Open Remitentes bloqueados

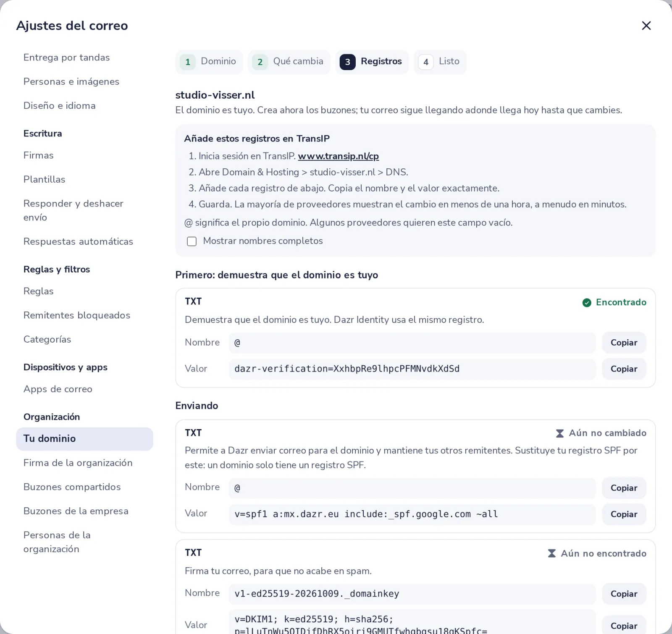(x=84, y=315)
